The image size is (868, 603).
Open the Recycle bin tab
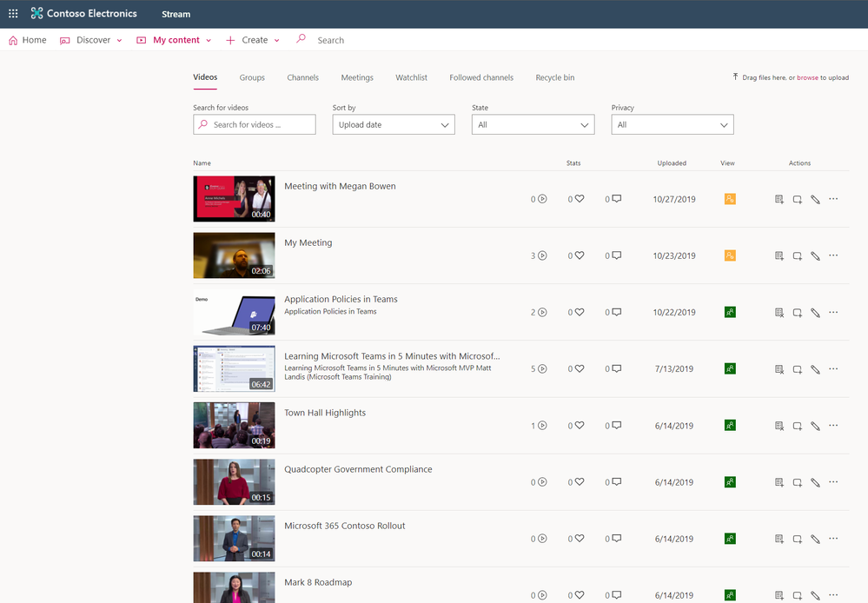(554, 78)
